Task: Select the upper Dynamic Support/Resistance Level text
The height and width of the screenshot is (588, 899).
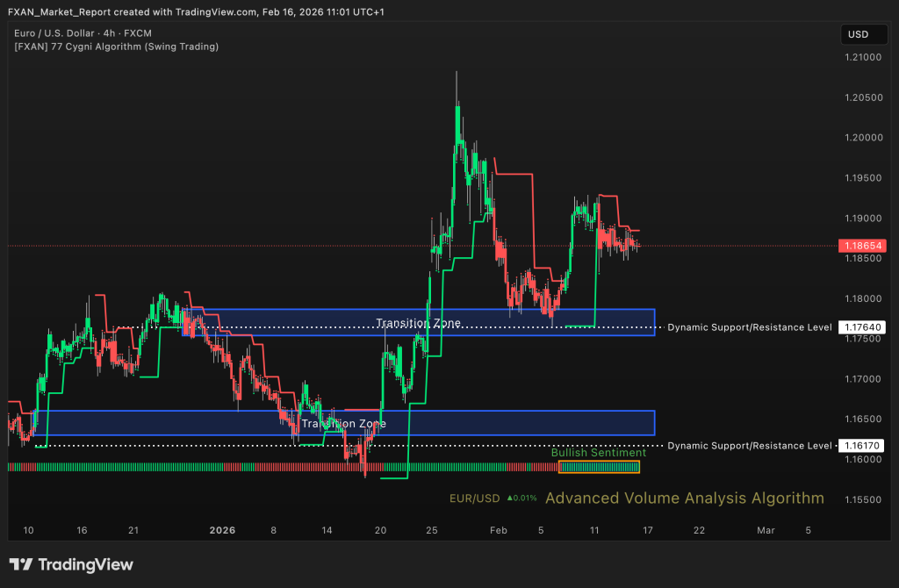Action: coord(749,327)
